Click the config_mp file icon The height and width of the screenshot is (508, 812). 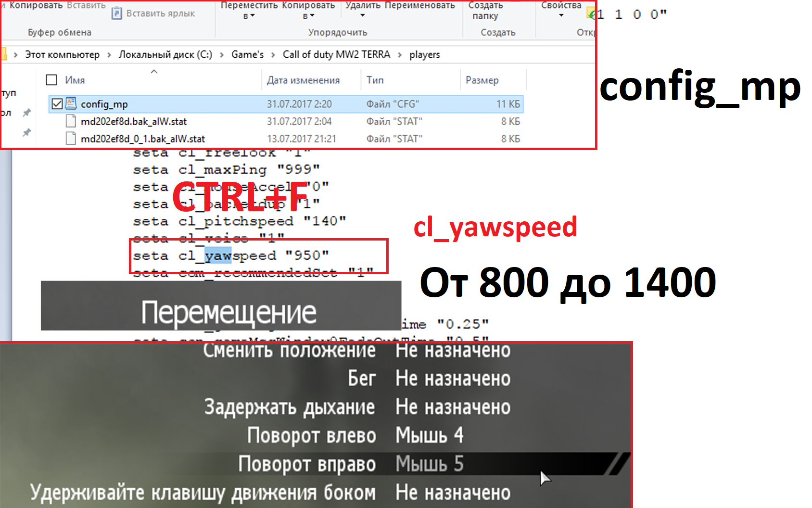pyautogui.click(x=71, y=103)
